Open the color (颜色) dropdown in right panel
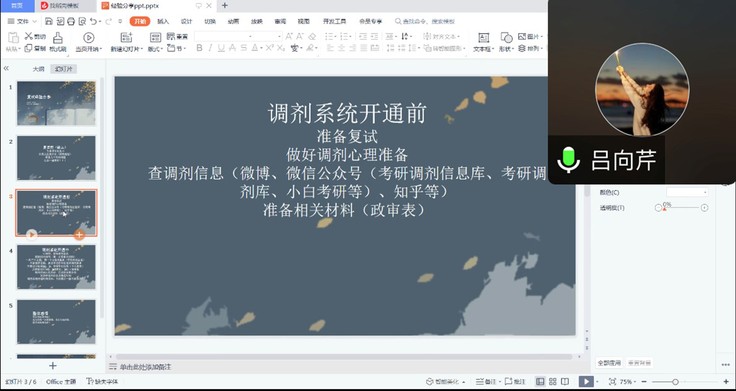736x391 pixels. (687, 192)
